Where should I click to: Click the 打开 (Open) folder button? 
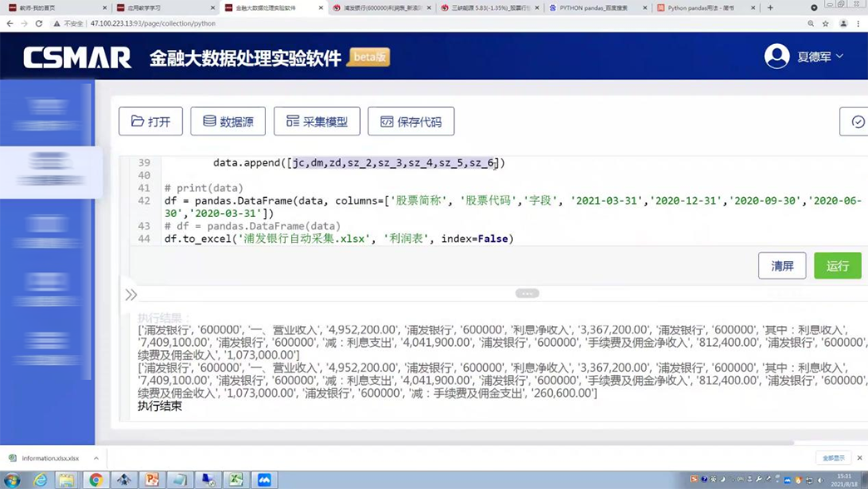click(150, 121)
